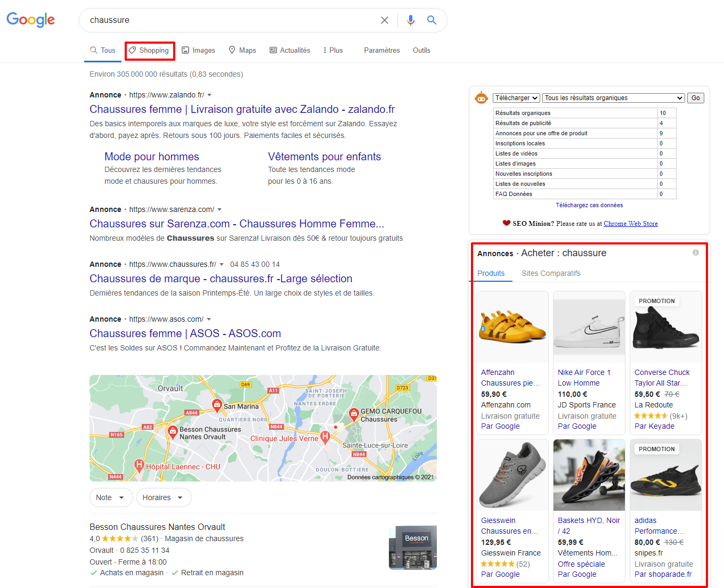Start voice search with the microphone icon
The height and width of the screenshot is (588, 724).
pos(410,20)
